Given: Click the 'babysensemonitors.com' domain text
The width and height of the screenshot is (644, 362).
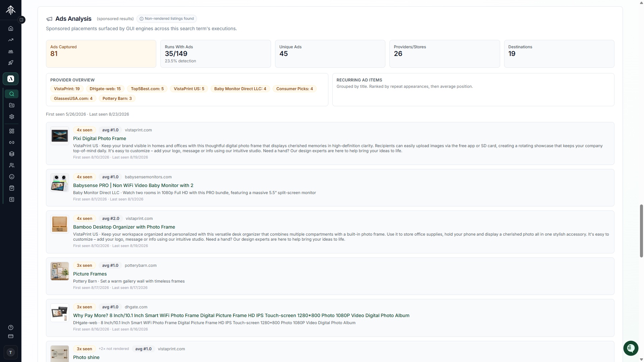Looking at the screenshot, I should [x=148, y=177].
